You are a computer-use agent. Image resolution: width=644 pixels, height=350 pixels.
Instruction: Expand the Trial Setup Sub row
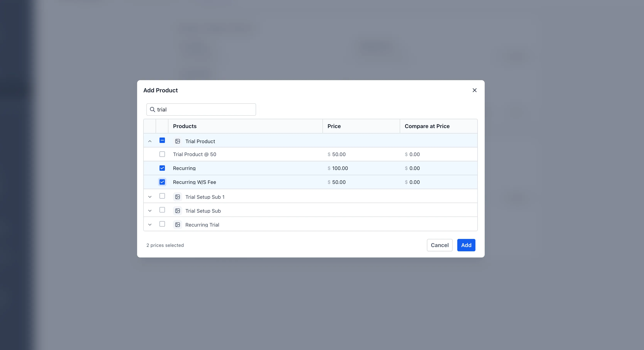[150, 211]
